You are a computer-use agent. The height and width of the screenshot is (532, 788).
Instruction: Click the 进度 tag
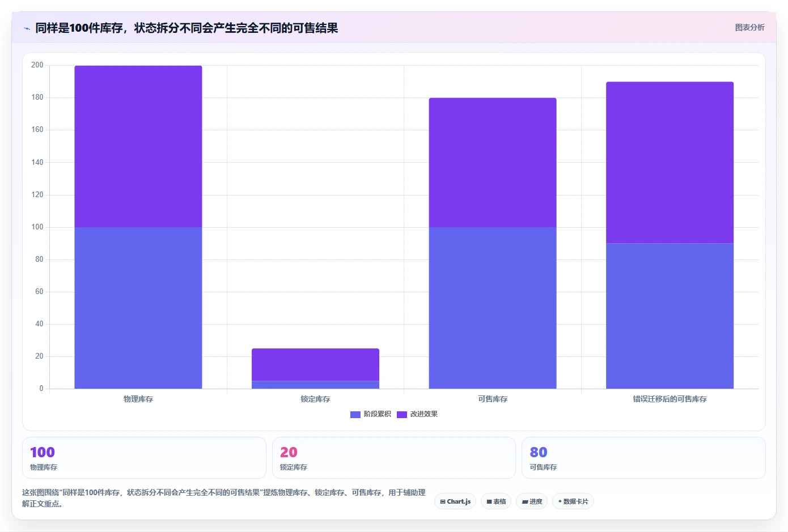(532, 501)
